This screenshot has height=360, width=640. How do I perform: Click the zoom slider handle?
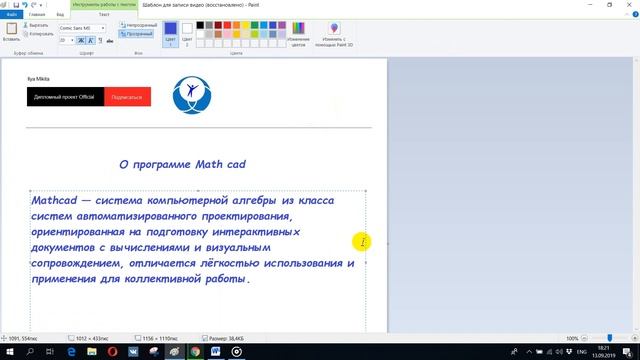pyautogui.click(x=609, y=338)
